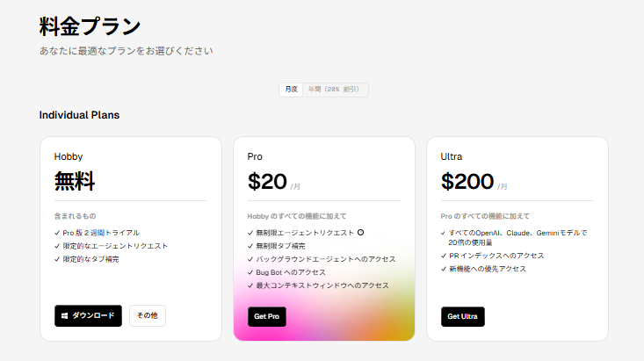Image resolution: width=644 pixels, height=361 pixels.
Task: Click the Individual Plans section heading
Action: pyautogui.click(x=79, y=115)
